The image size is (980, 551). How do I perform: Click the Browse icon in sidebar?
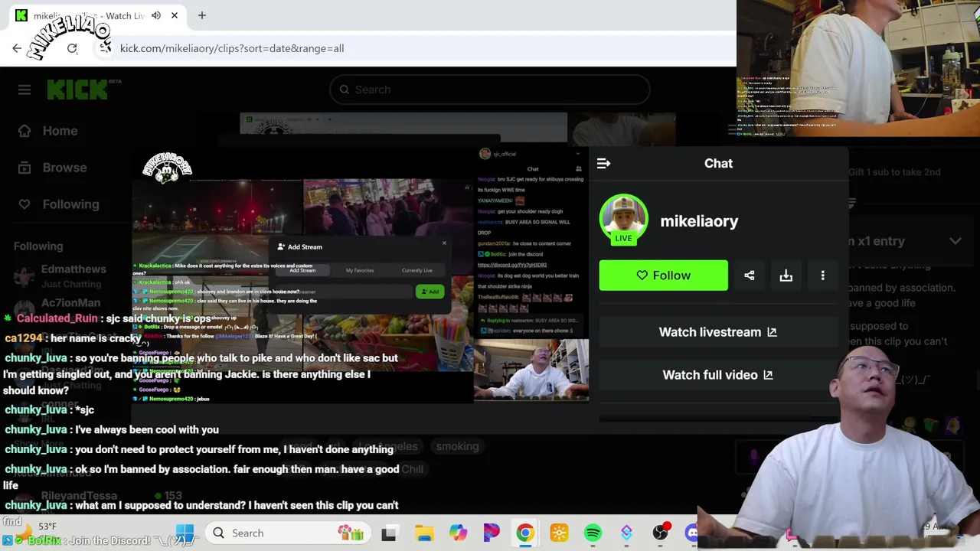click(24, 168)
